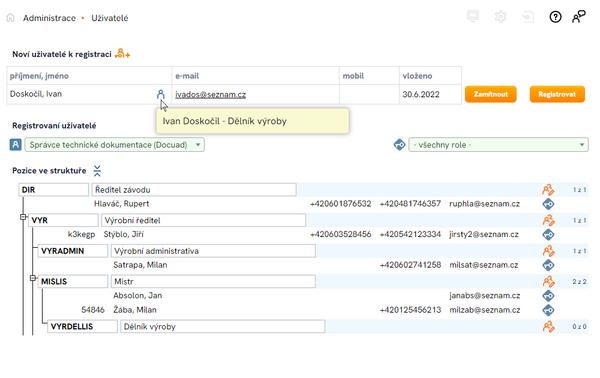Click role key icon for Žába, Milan
Image resolution: width=600 pixels, height=378 pixels.
click(548, 310)
